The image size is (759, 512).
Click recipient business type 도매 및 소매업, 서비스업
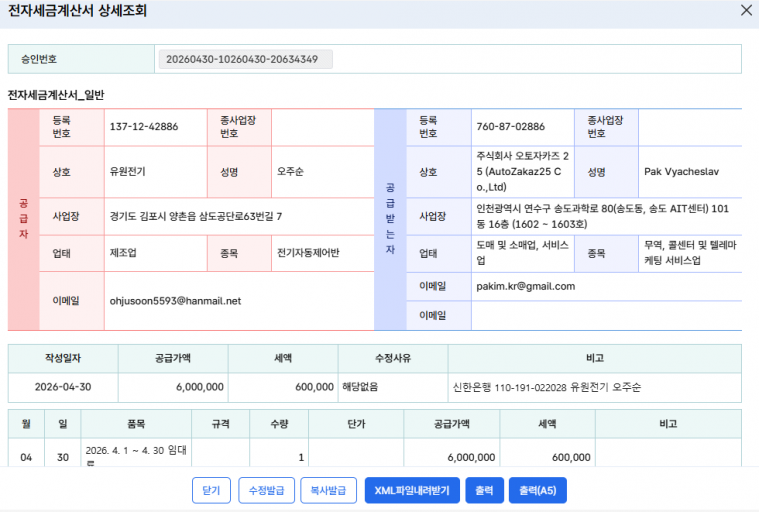(x=522, y=253)
